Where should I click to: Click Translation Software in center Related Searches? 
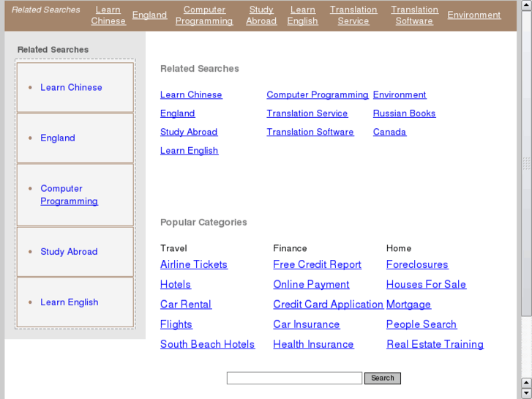(310, 132)
